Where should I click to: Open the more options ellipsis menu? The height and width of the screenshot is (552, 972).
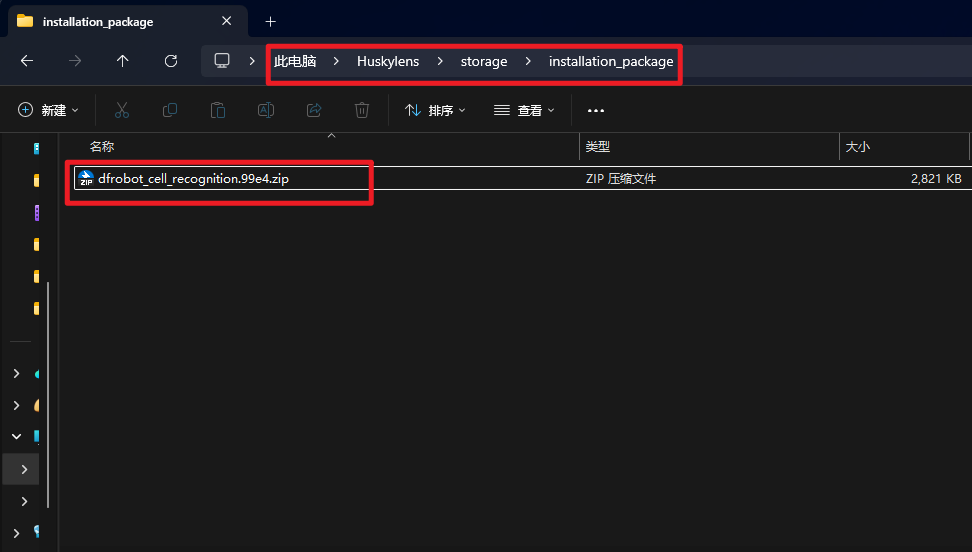pyautogui.click(x=596, y=110)
